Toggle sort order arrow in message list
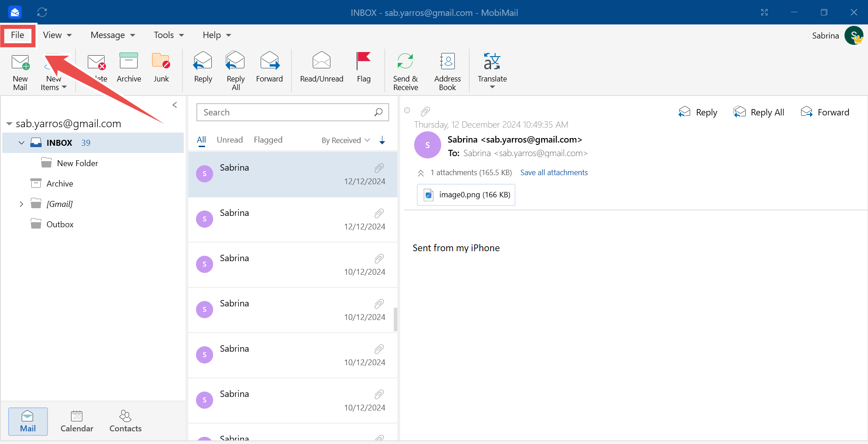 pyautogui.click(x=382, y=140)
